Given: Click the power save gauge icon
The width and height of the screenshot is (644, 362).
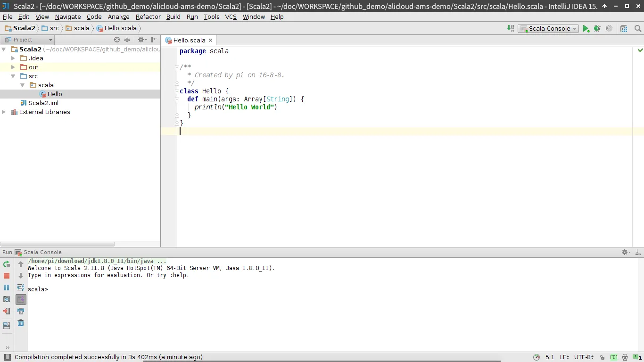Looking at the screenshot, I should 537,357.
